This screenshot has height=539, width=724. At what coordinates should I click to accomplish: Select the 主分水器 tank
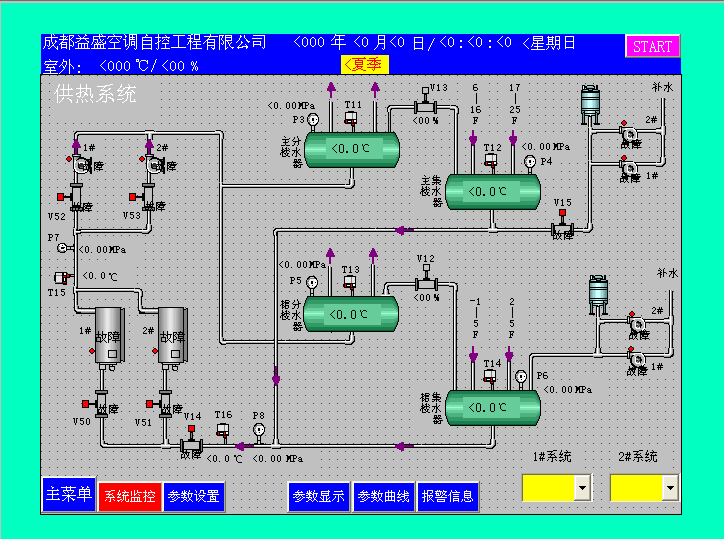(352, 149)
